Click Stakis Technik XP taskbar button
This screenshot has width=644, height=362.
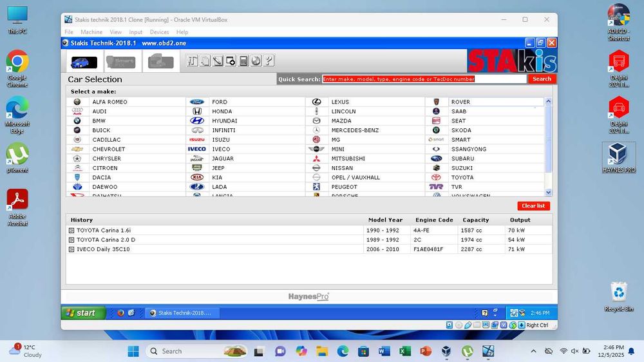(x=183, y=313)
